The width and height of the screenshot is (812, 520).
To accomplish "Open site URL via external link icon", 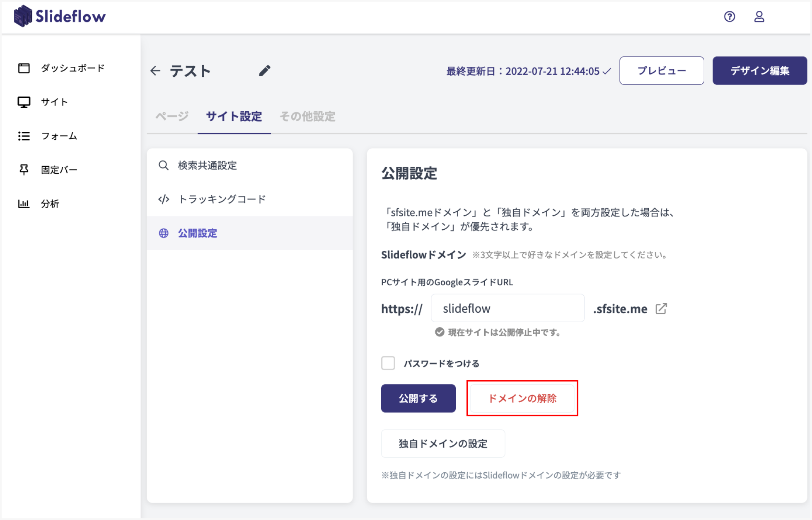I will [661, 309].
